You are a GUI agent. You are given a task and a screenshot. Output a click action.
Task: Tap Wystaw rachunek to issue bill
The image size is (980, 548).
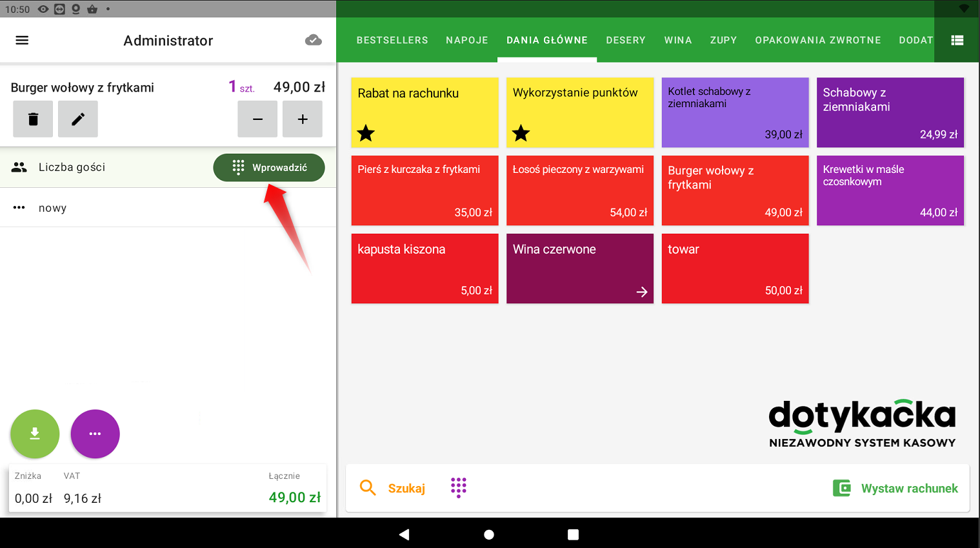(895, 489)
